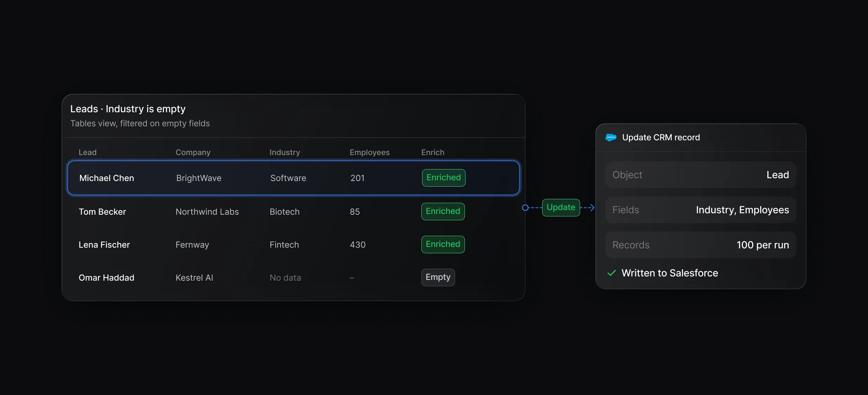Click the green Update connector label
Image resolution: width=868 pixels, height=395 pixels.
coord(561,207)
